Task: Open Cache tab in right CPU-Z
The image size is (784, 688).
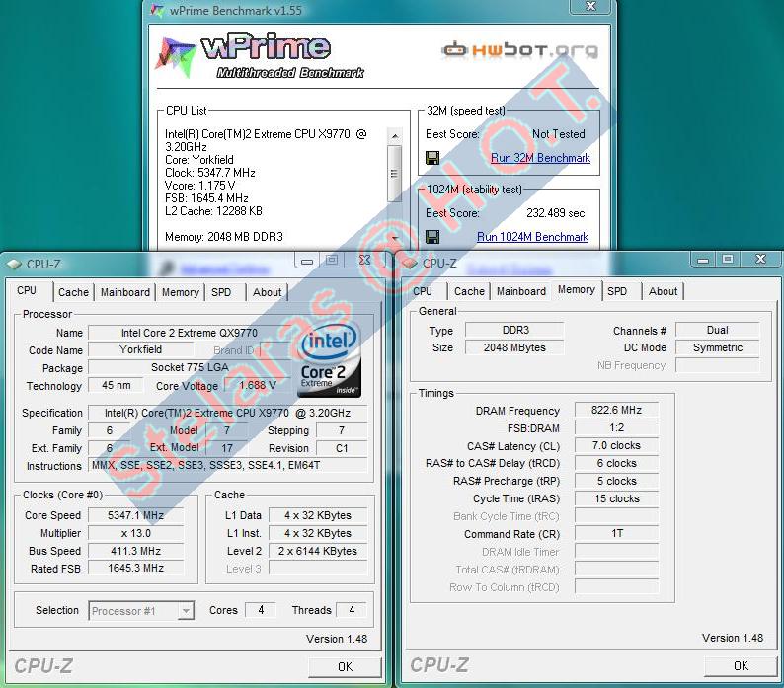Action: pos(469,291)
